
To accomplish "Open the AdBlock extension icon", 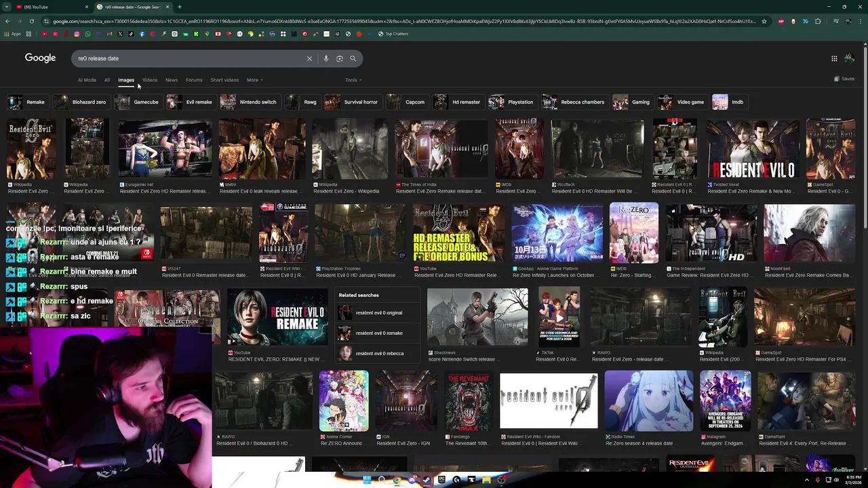I will pos(781,21).
